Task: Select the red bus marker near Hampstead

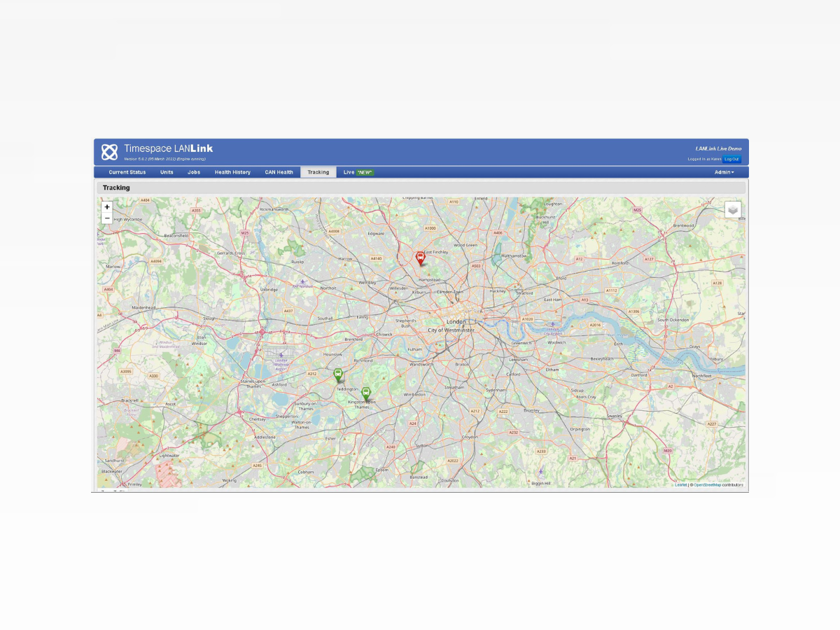Action: (x=420, y=258)
